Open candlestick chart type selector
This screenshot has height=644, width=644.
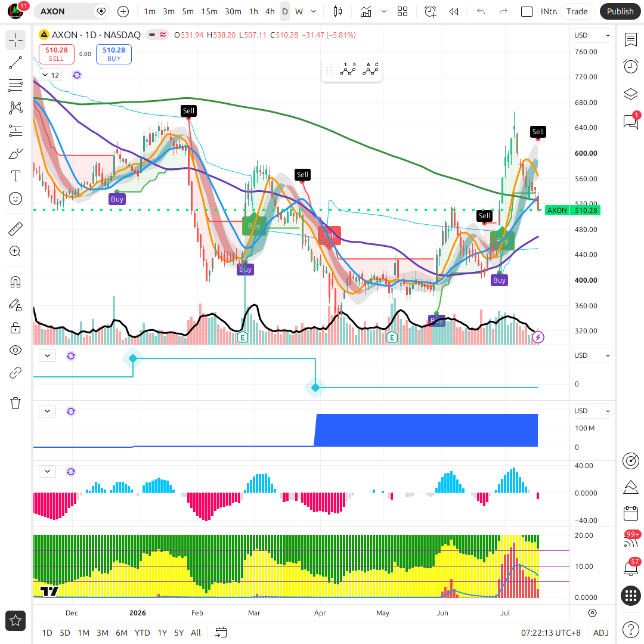tap(338, 11)
